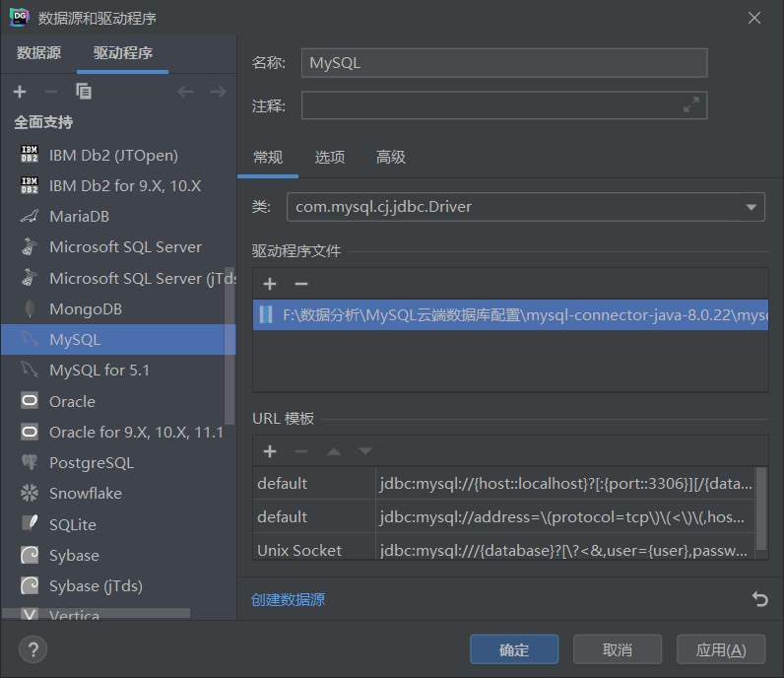Screen dimensions: 784x678
Task: Open the driver class dropdown
Action: pos(751,207)
